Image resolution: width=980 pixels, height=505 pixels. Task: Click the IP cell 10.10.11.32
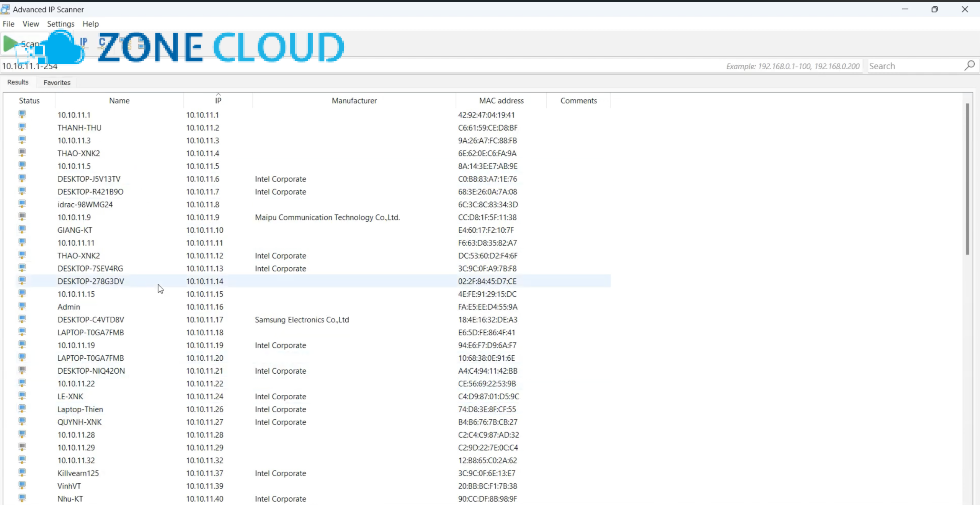[205, 460]
